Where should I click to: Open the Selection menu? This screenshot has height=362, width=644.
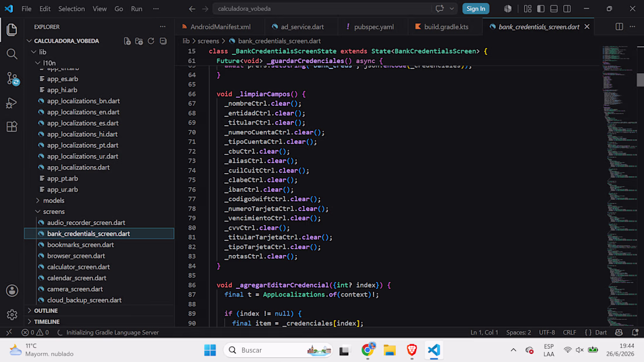[x=71, y=9]
